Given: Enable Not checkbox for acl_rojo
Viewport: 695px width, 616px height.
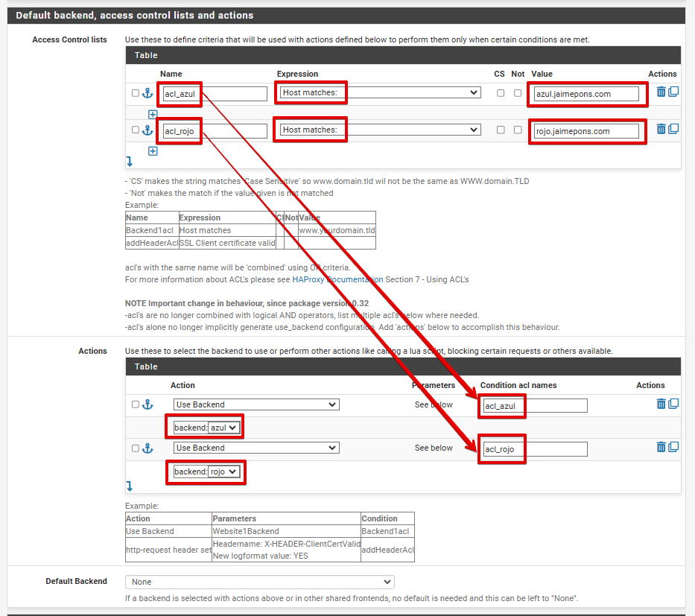Looking at the screenshot, I should point(518,130).
